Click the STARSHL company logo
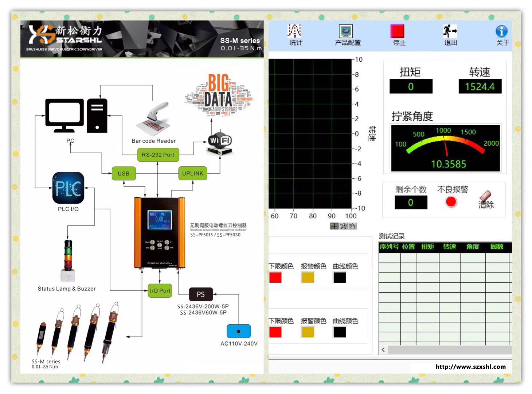Image resolution: width=532 pixels, height=394 pixels. [66, 35]
